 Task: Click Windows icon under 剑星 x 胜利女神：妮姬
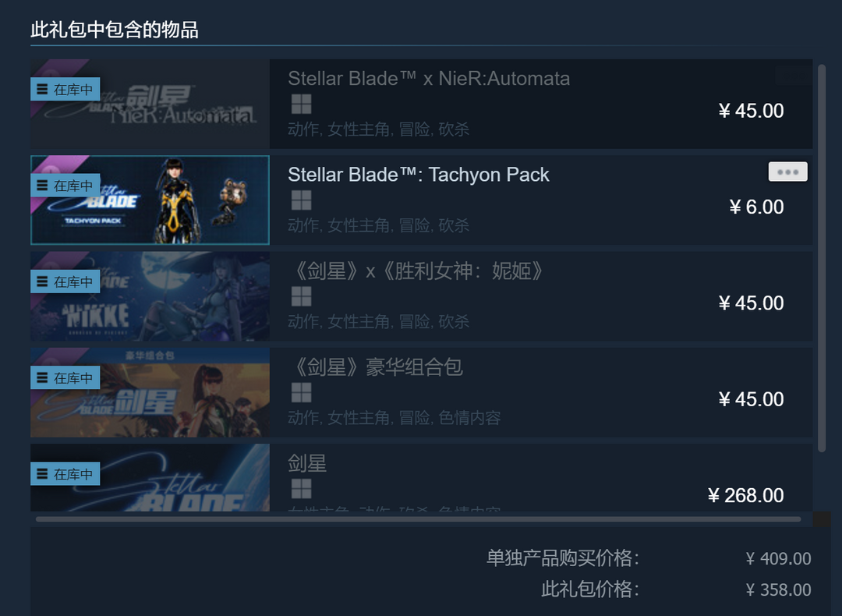301,296
